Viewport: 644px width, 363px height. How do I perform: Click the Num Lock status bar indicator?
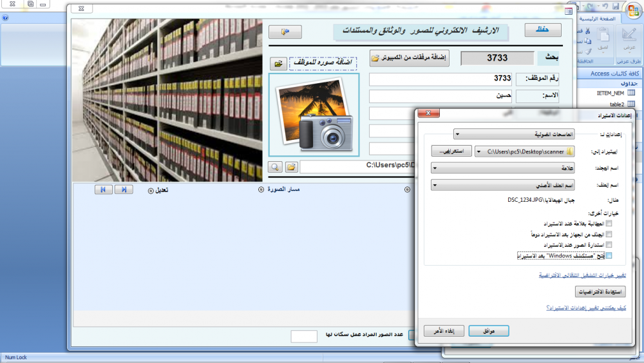[16, 357]
